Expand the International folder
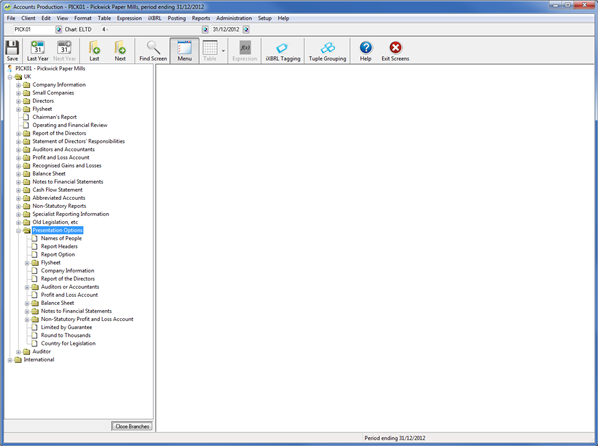 [10, 360]
